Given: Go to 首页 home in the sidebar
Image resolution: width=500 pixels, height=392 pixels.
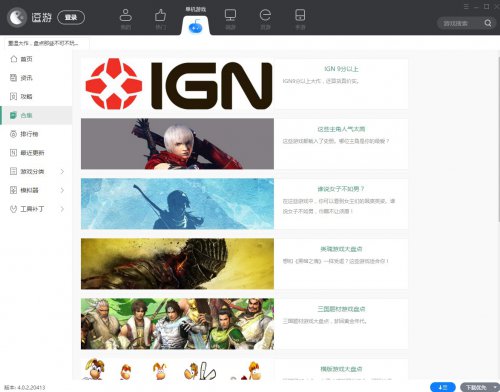Looking at the screenshot, I should 36,59.
